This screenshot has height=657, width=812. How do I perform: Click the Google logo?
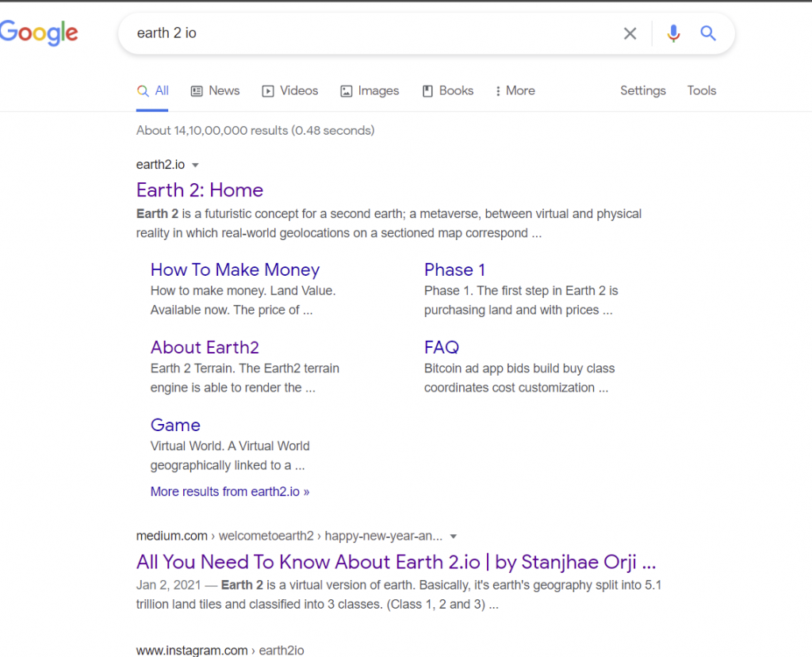[x=39, y=33]
